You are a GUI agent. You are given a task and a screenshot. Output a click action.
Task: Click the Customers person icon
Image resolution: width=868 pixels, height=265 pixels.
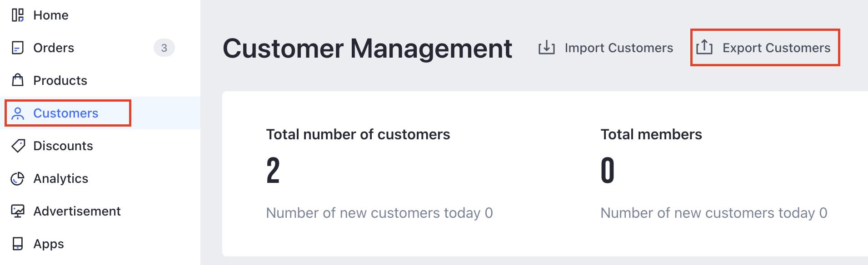(18, 113)
